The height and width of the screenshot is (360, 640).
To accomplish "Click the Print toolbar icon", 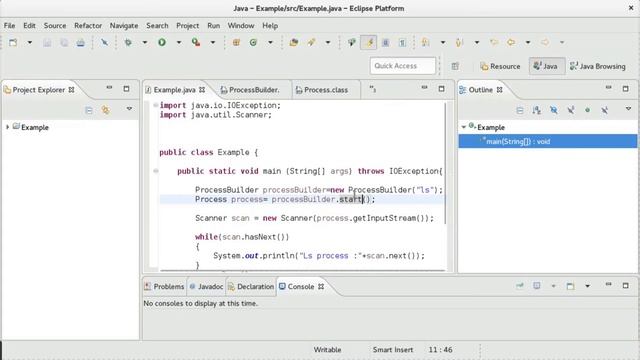I will click(x=81, y=42).
